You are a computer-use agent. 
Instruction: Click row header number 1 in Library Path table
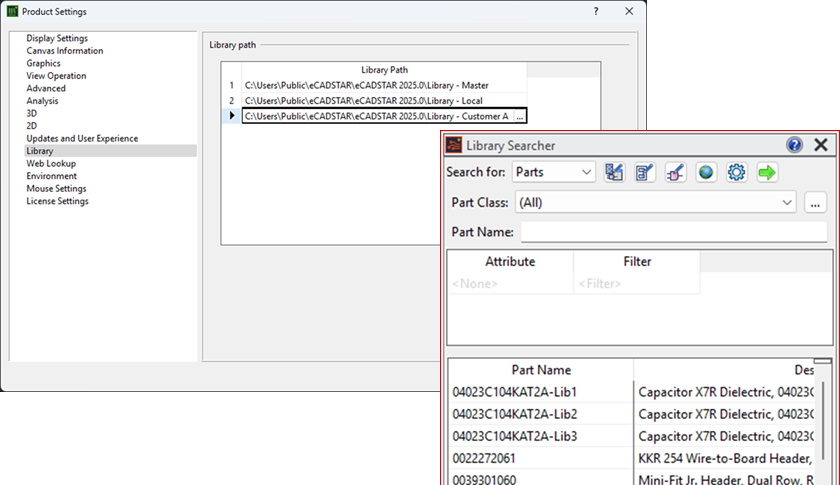[x=231, y=85]
